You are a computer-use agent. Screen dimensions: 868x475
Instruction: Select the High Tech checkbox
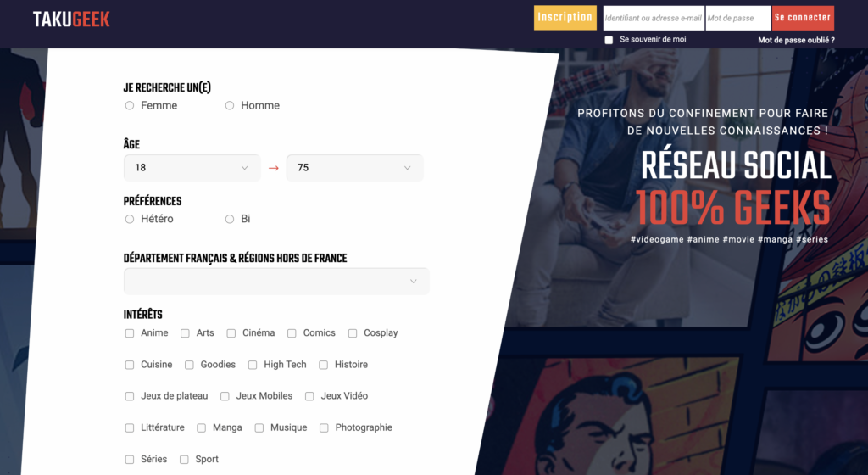pyautogui.click(x=253, y=365)
